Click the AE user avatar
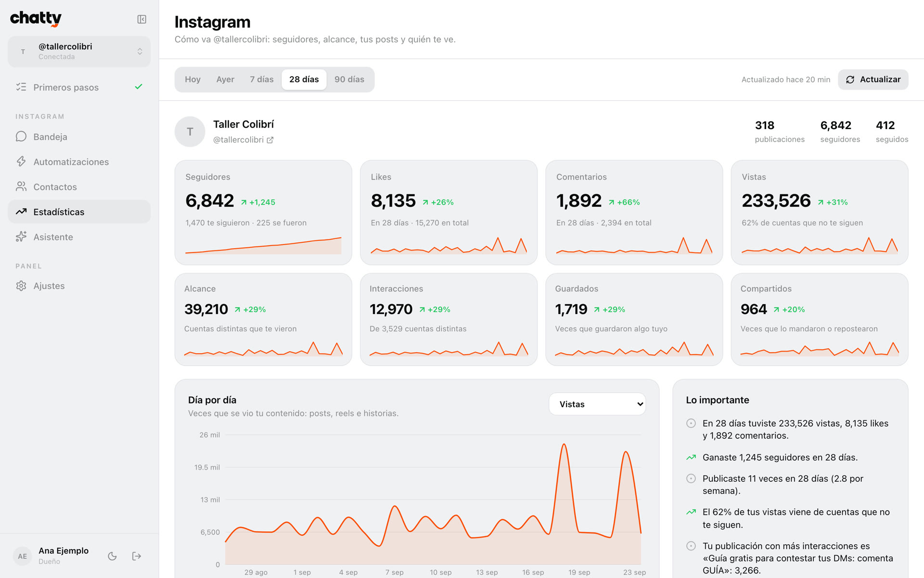This screenshot has height=578, width=924. pos(23,556)
